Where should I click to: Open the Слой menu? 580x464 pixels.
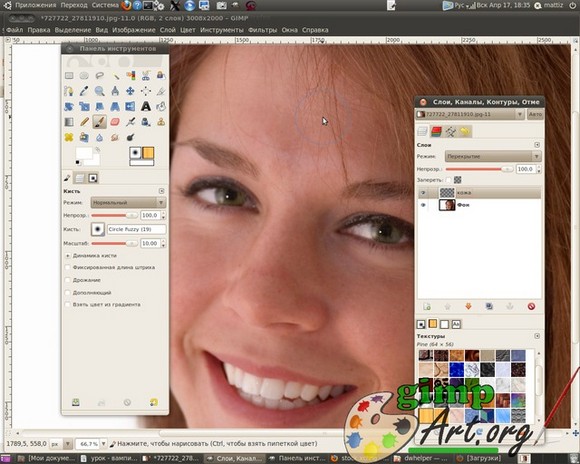(167, 30)
